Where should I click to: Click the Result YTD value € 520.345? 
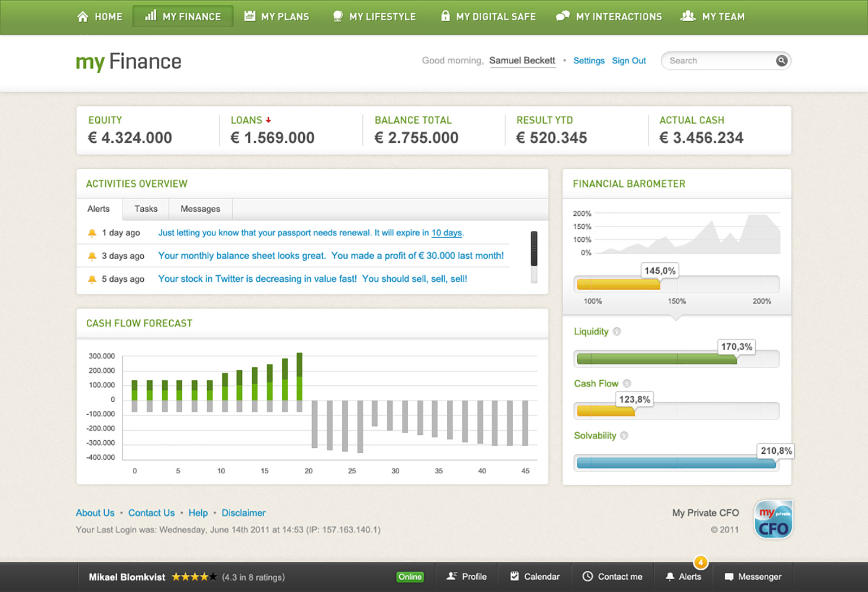pyautogui.click(x=552, y=138)
